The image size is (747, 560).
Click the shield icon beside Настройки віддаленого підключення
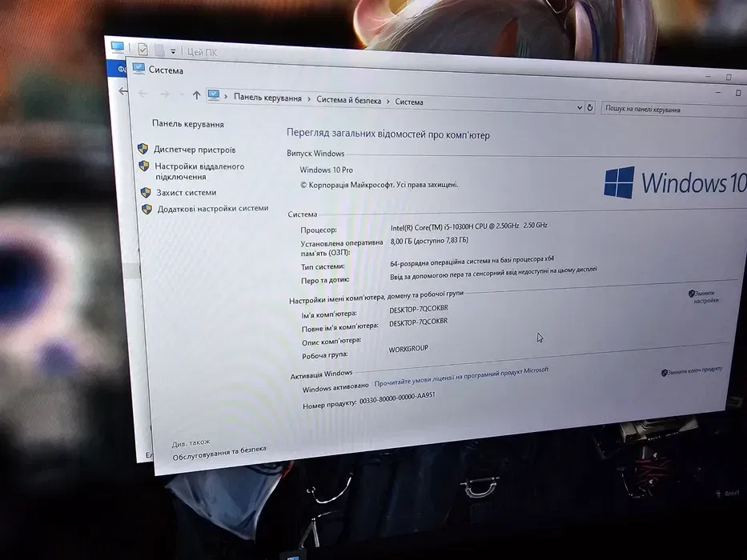(144, 166)
